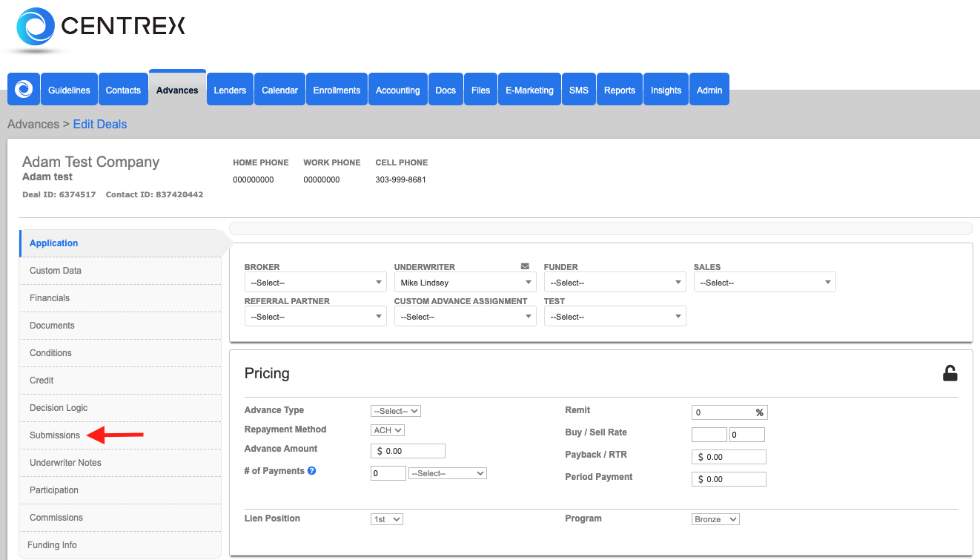Open the Underwriter dropdown showing Mike Lindsey
The image size is (980, 560).
click(465, 282)
